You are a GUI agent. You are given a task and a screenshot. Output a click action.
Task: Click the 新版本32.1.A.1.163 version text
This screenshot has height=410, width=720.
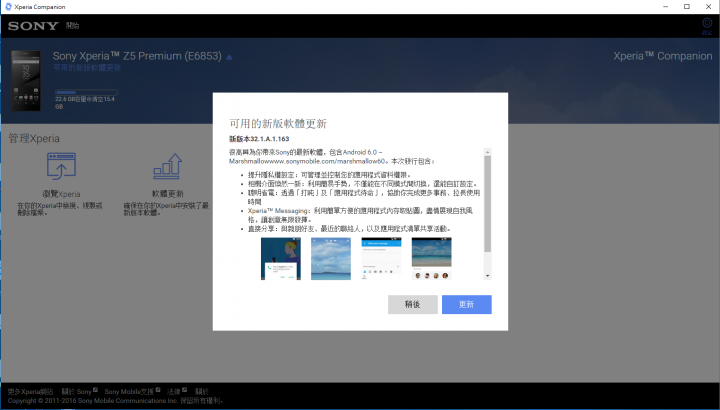(x=259, y=139)
